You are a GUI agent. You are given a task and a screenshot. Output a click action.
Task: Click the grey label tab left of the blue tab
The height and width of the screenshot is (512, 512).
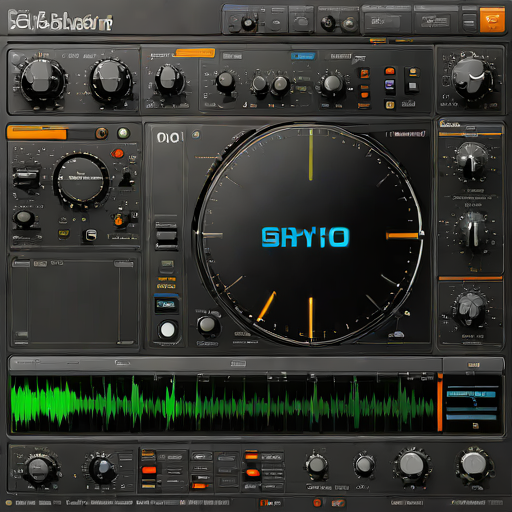(x=232, y=56)
